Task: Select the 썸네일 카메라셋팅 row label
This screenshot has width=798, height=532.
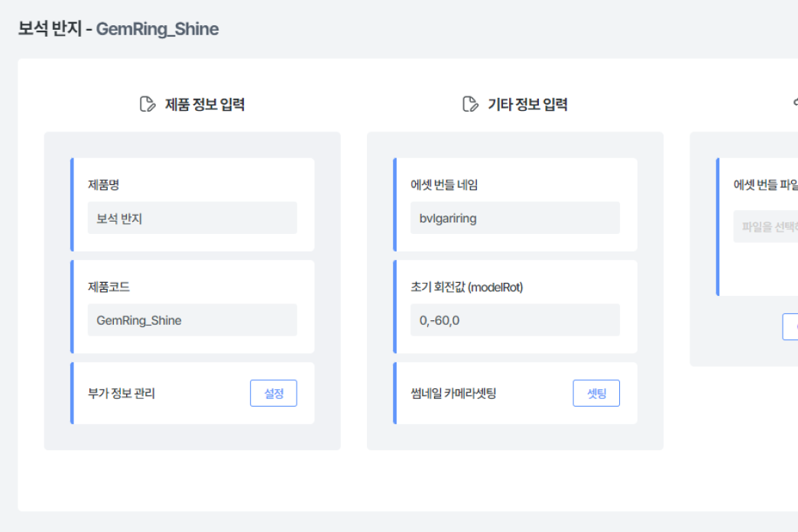Action: click(453, 394)
